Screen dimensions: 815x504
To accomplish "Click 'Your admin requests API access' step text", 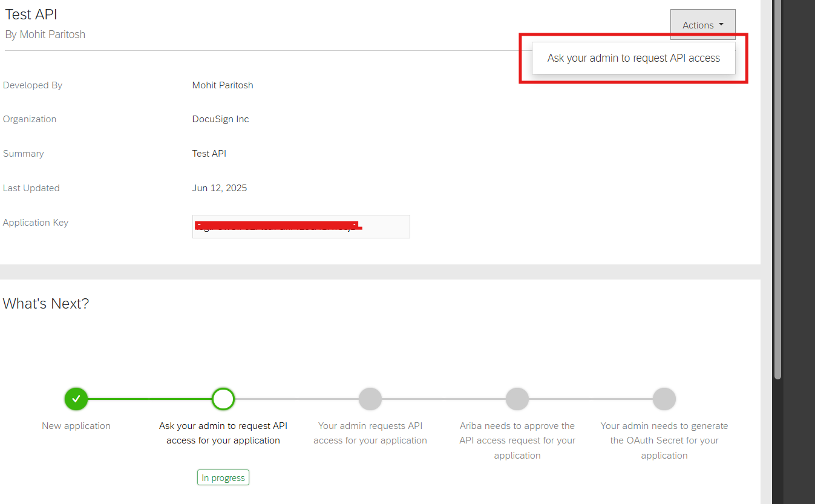I will point(370,433).
